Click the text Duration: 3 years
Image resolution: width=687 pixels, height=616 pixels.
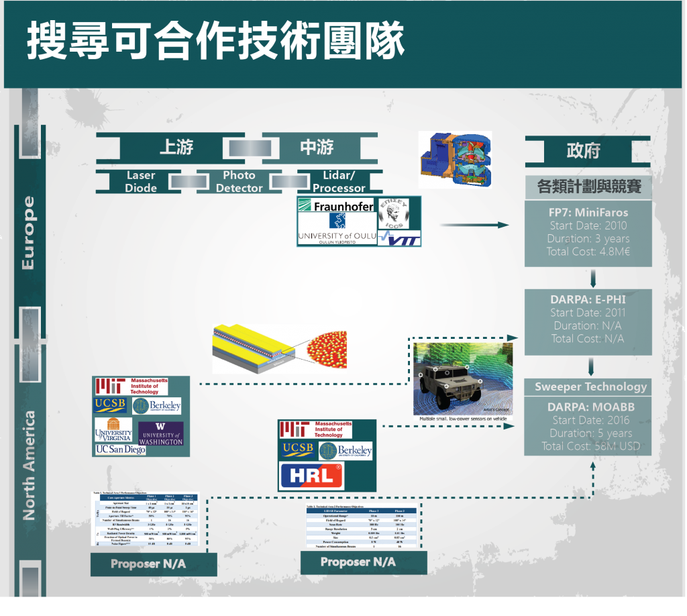click(x=588, y=239)
